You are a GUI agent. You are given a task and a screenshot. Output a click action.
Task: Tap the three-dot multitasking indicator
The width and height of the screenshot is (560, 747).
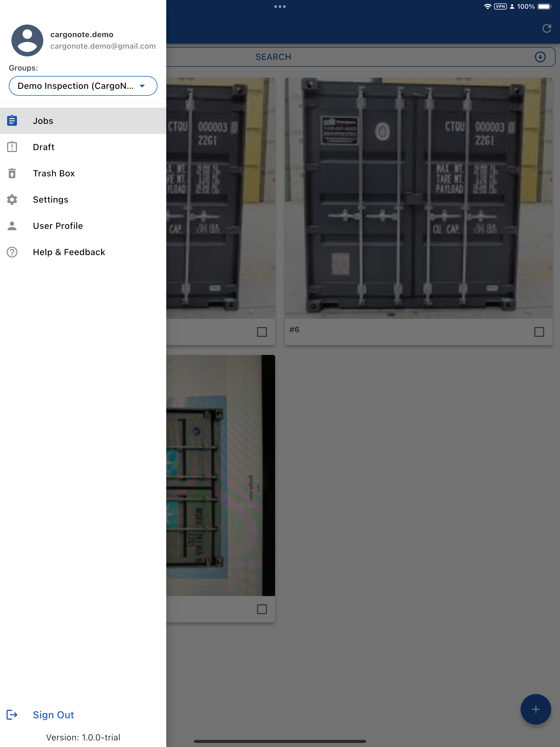[280, 6]
